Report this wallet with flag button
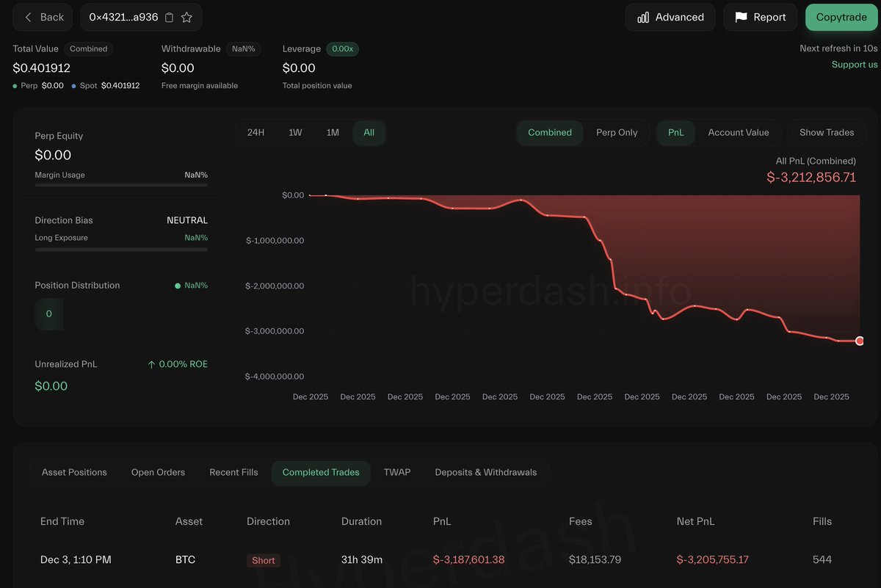The image size is (881, 588). 760,18
